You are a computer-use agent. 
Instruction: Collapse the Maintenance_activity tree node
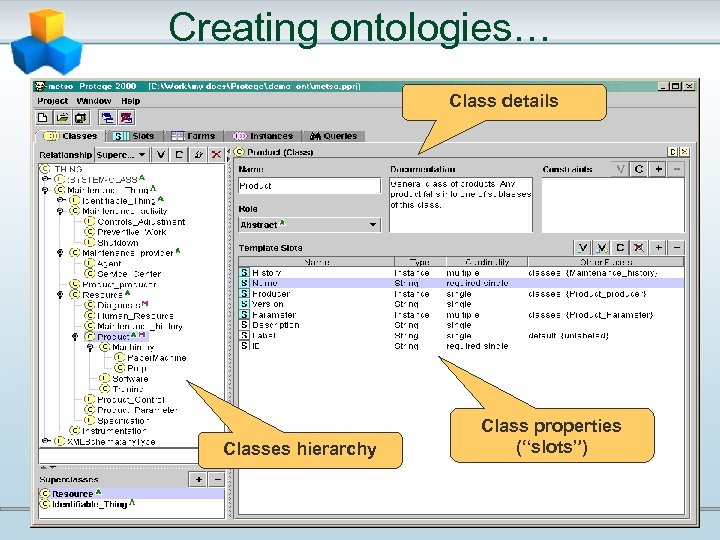[61, 211]
